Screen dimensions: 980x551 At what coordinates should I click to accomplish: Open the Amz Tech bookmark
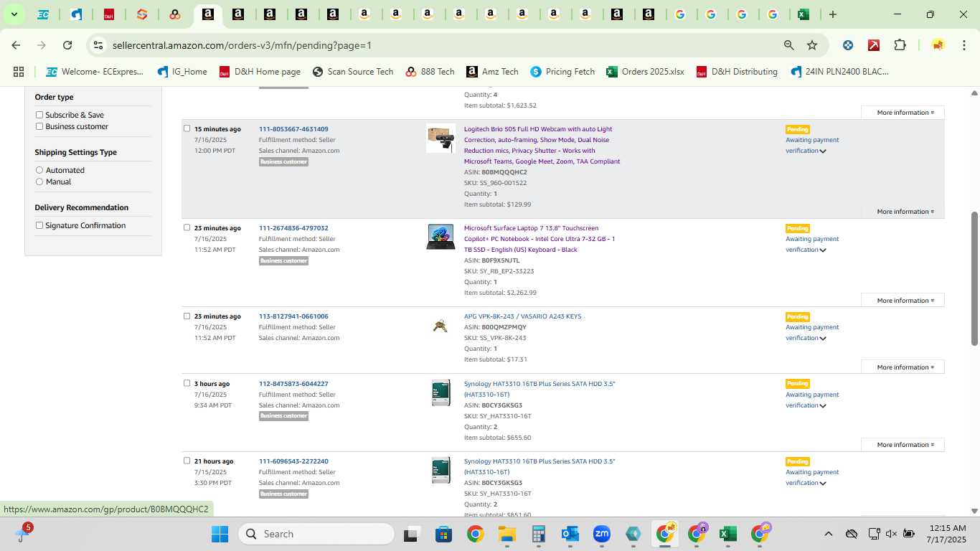[492, 72]
